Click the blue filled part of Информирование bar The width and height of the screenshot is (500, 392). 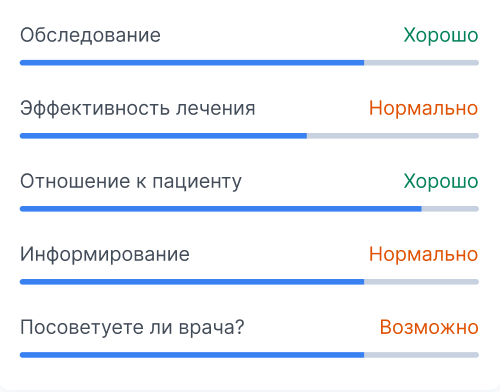pos(192,282)
